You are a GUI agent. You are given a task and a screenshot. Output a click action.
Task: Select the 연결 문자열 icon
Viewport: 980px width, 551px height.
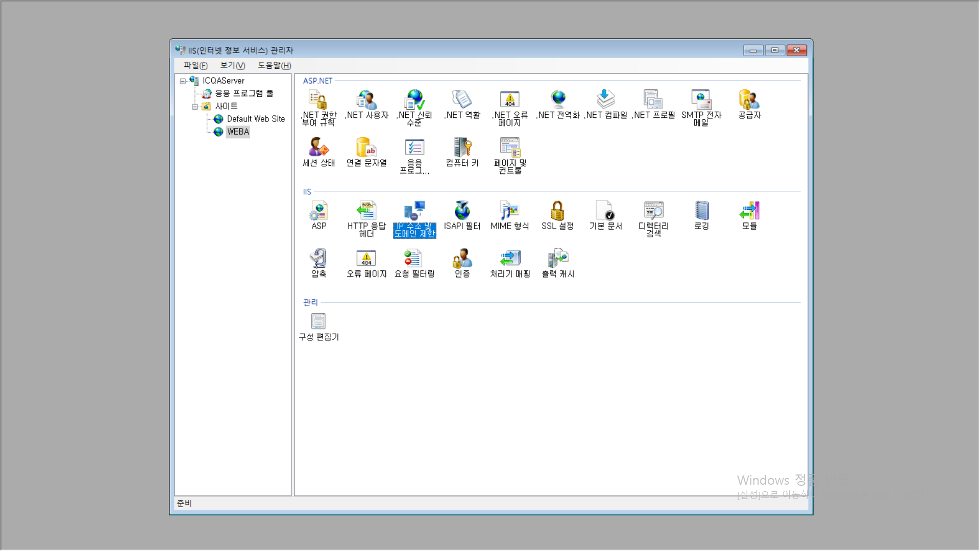tap(366, 148)
